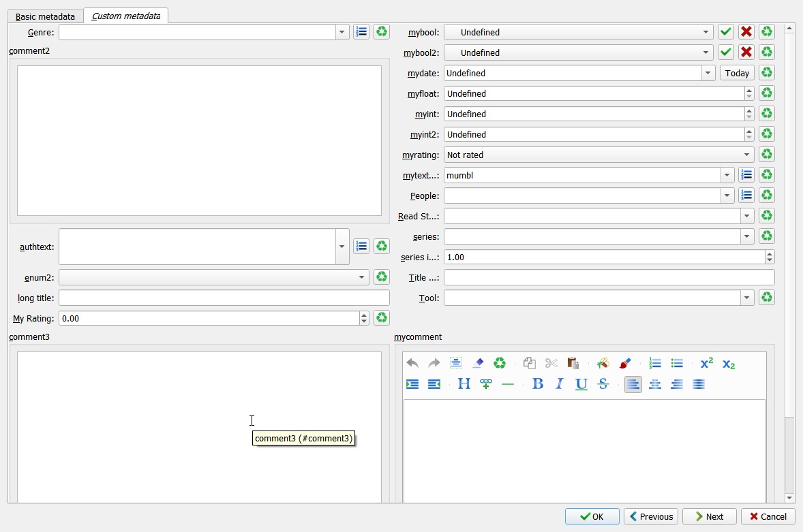The width and height of the screenshot is (803, 532).
Task: Apply superscript in mycomment editor
Action: click(x=707, y=363)
